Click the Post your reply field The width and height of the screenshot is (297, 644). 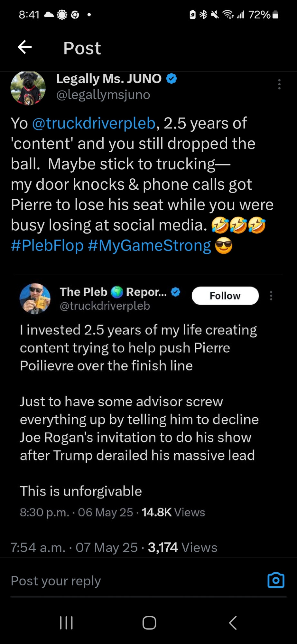pyautogui.click(x=135, y=581)
